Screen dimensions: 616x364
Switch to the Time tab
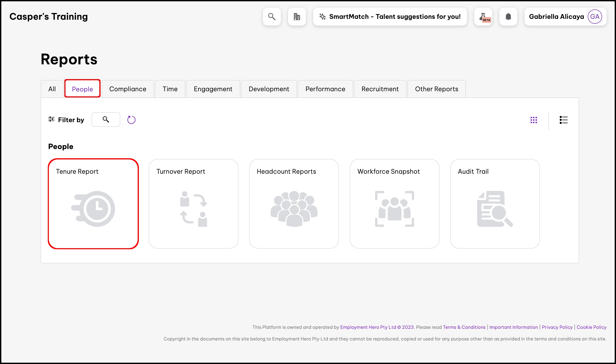click(170, 89)
